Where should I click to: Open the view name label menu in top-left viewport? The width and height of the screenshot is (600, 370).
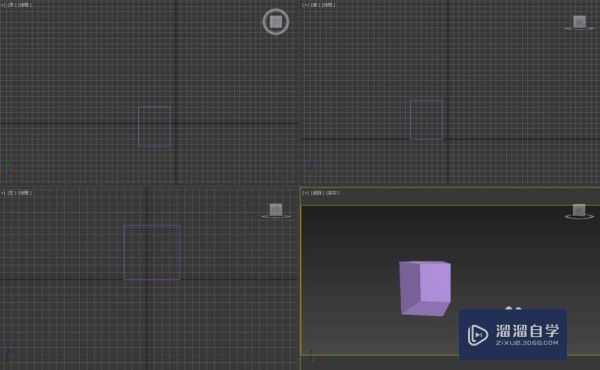(x=11, y=5)
